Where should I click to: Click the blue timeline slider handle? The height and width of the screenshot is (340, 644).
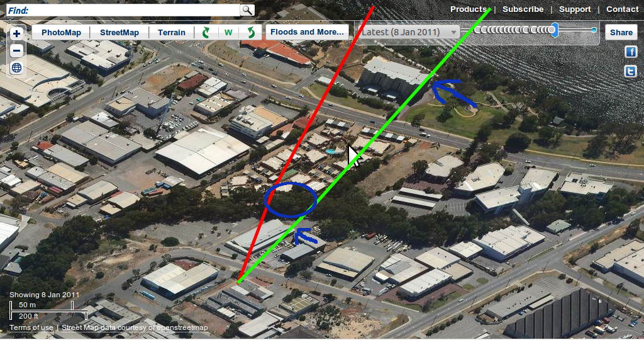[555, 30]
